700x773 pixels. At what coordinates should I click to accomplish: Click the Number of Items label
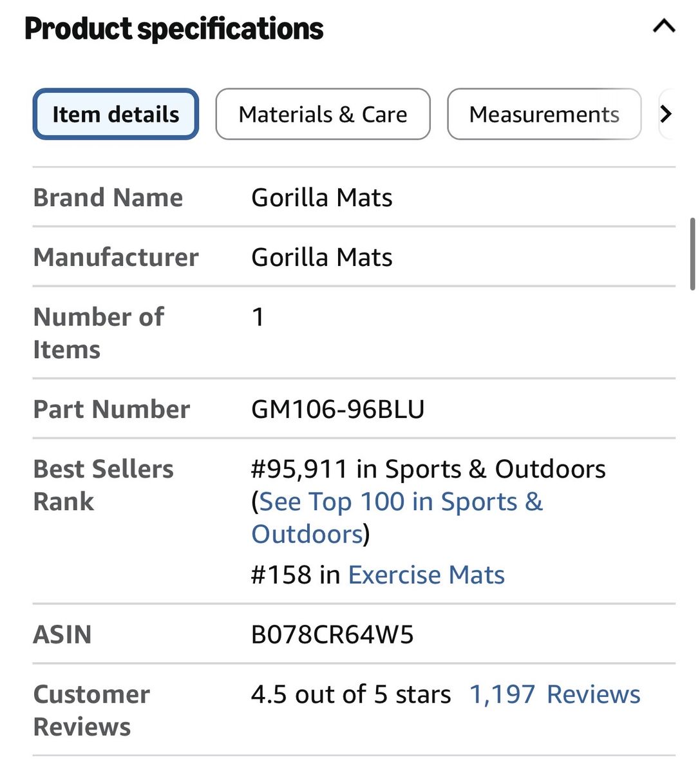pyautogui.click(x=99, y=333)
